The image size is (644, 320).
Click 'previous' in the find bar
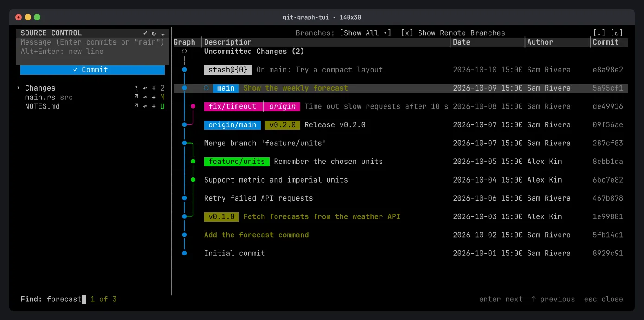[553, 299]
